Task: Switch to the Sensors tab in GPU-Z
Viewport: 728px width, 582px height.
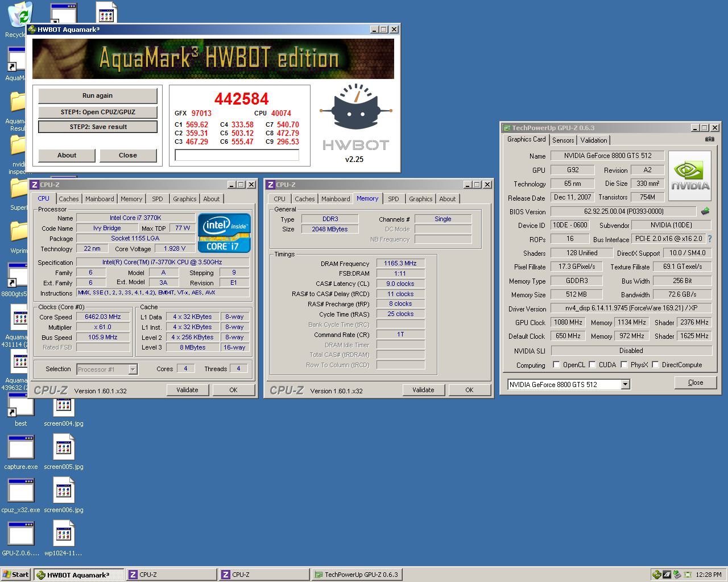Action: tap(563, 140)
